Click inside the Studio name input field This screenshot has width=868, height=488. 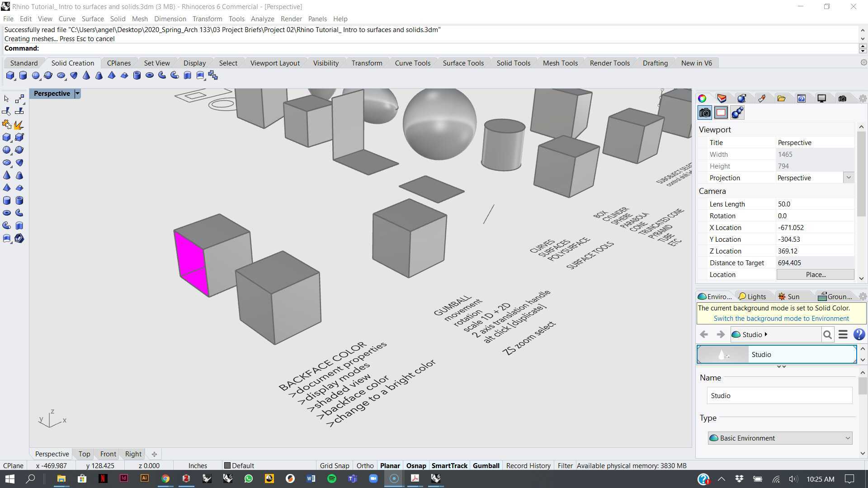pos(779,395)
